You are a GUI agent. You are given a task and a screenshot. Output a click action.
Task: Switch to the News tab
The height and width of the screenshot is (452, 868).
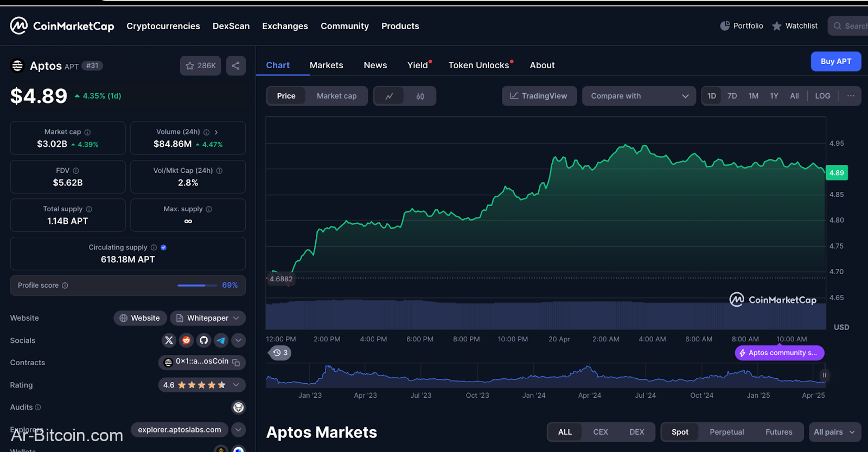(x=375, y=65)
